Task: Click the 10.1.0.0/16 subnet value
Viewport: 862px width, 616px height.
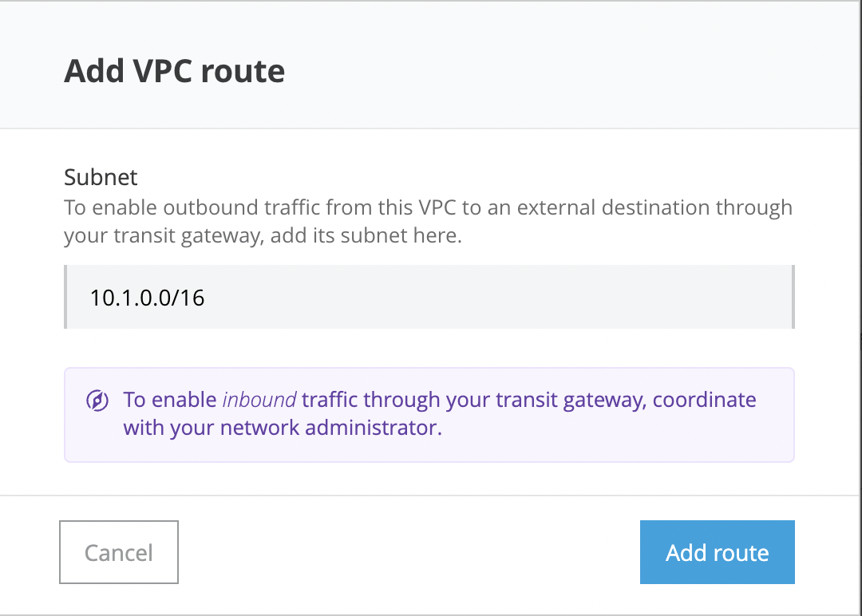Action: pos(147,298)
